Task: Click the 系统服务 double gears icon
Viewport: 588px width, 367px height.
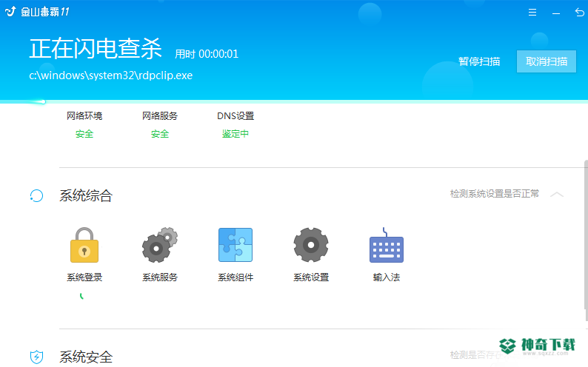Action: [160, 245]
